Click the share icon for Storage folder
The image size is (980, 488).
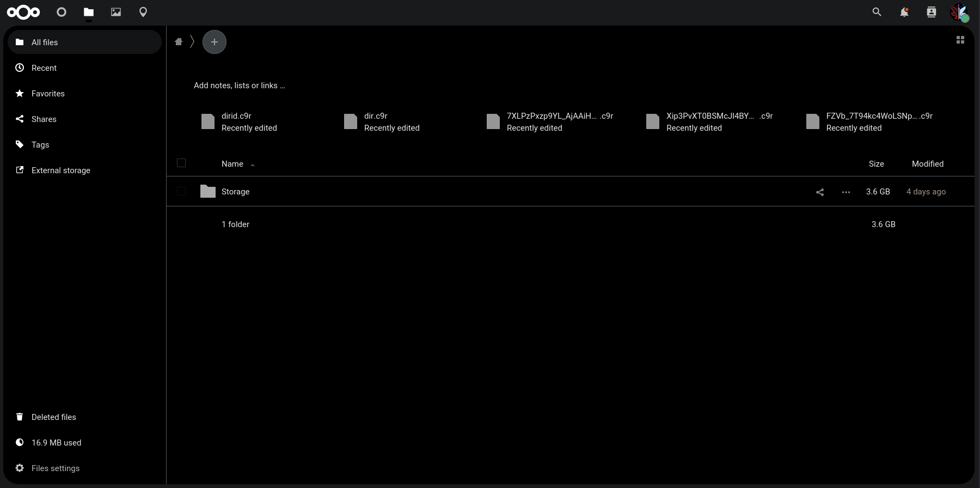click(x=820, y=192)
